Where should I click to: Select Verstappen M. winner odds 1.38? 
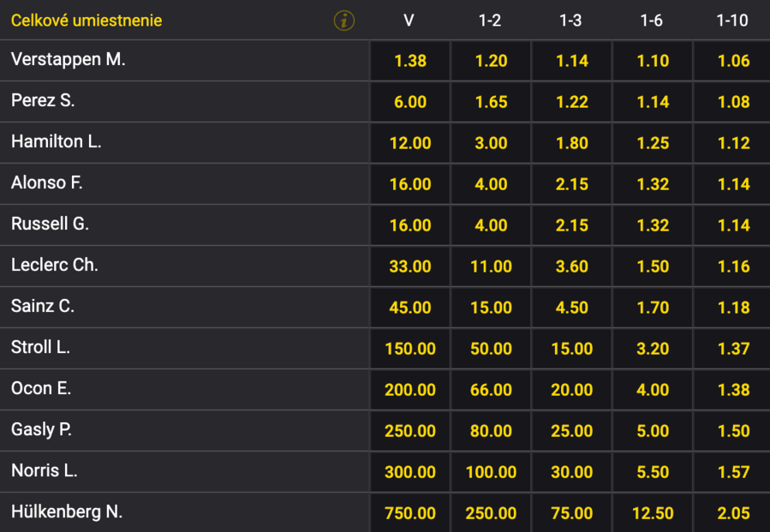[x=410, y=61]
